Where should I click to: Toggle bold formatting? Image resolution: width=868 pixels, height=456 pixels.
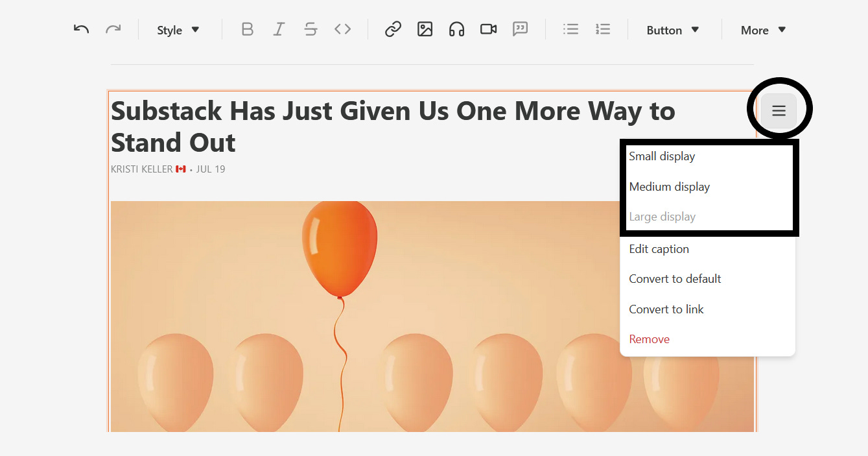pyautogui.click(x=247, y=29)
